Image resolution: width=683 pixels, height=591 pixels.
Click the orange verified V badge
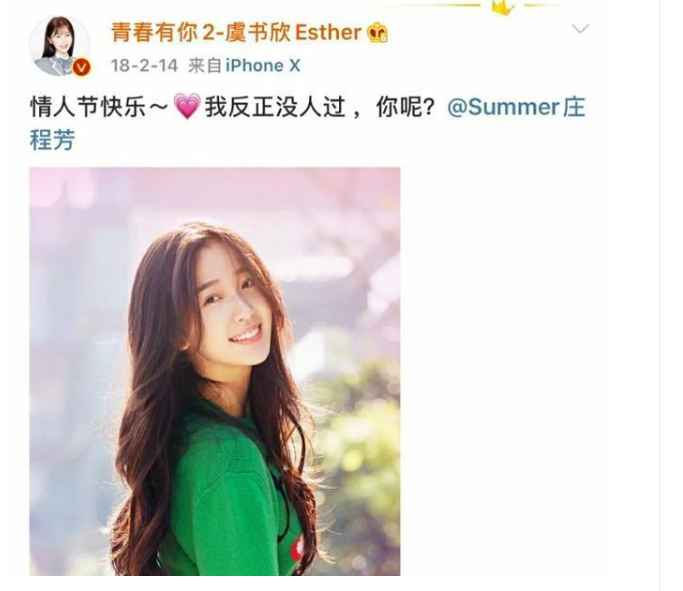(81, 68)
